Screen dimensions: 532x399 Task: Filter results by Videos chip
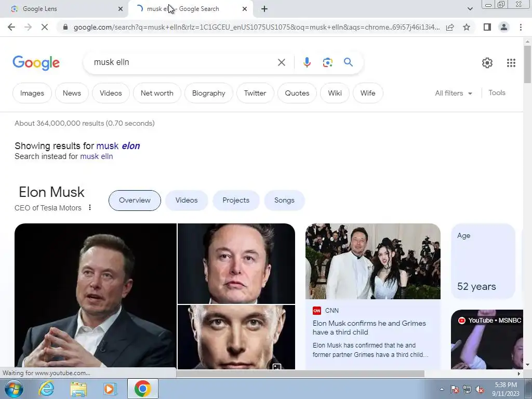point(111,93)
